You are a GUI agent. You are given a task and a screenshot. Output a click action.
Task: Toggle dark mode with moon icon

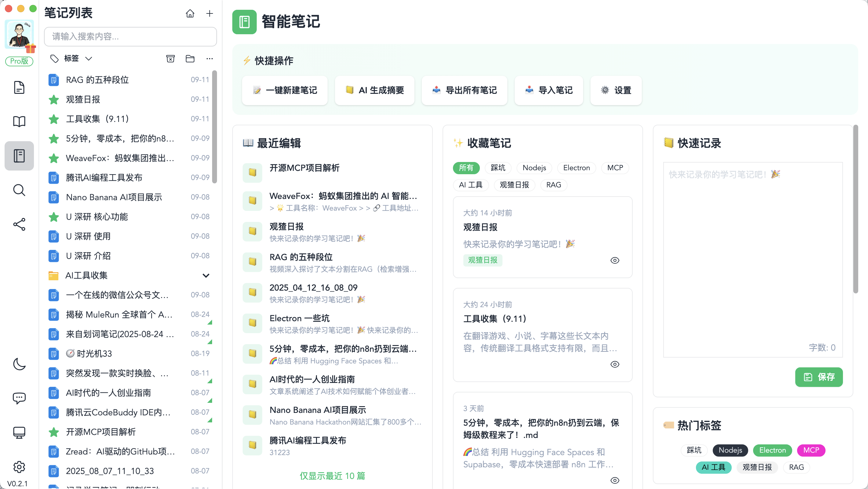click(x=19, y=364)
